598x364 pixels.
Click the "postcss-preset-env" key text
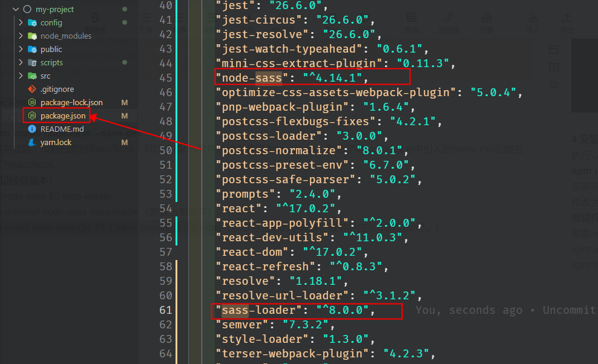(282, 164)
